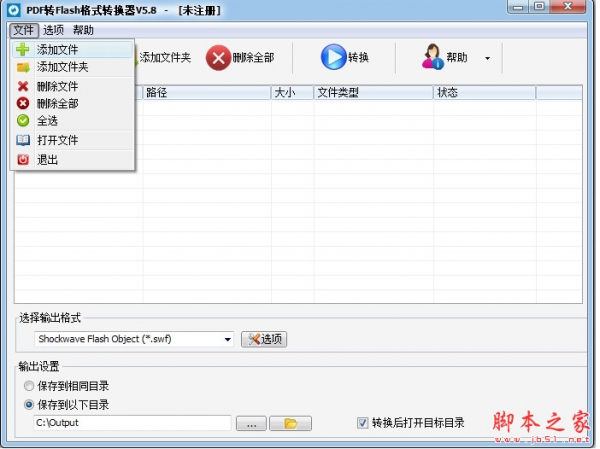Click the folder icon beside 添加文件夹 menu entry
Screen dimensions: 600x449
pos(23,68)
